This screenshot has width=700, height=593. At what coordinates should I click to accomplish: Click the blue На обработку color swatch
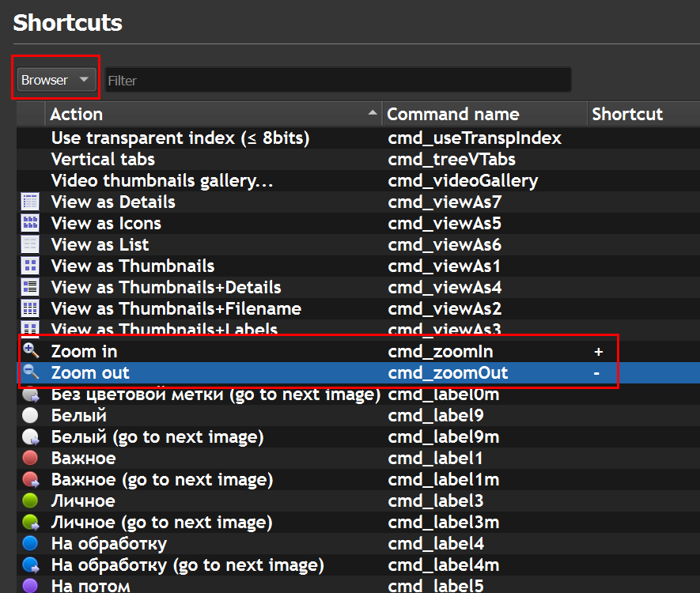30,544
